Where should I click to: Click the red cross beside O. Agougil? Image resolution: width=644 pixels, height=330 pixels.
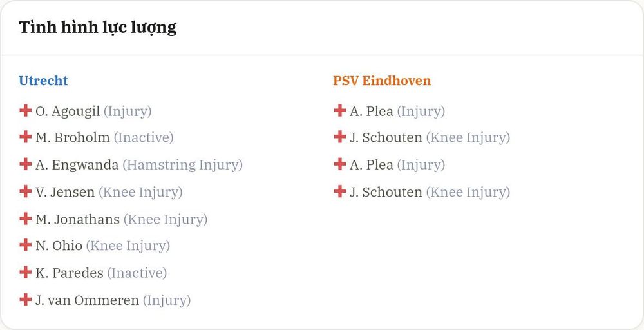point(26,111)
